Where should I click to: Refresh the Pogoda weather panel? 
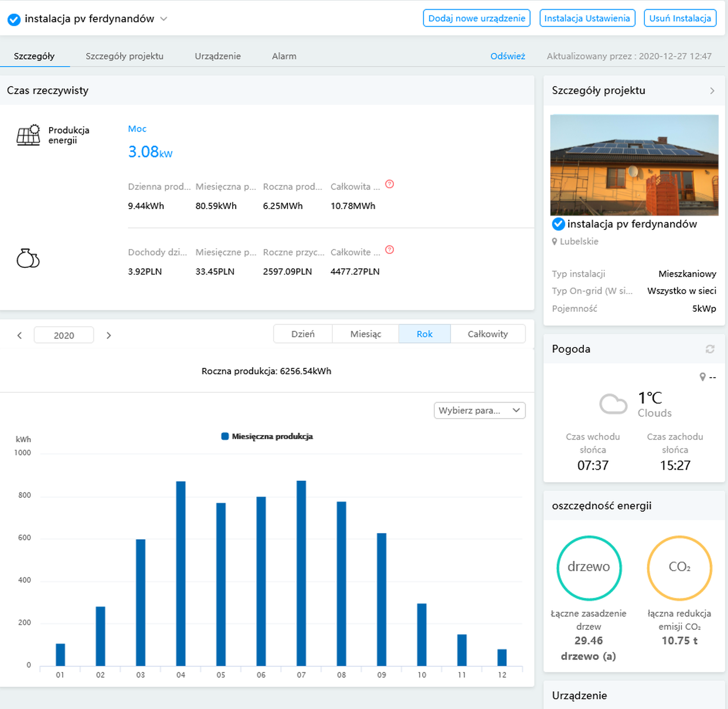tap(710, 349)
